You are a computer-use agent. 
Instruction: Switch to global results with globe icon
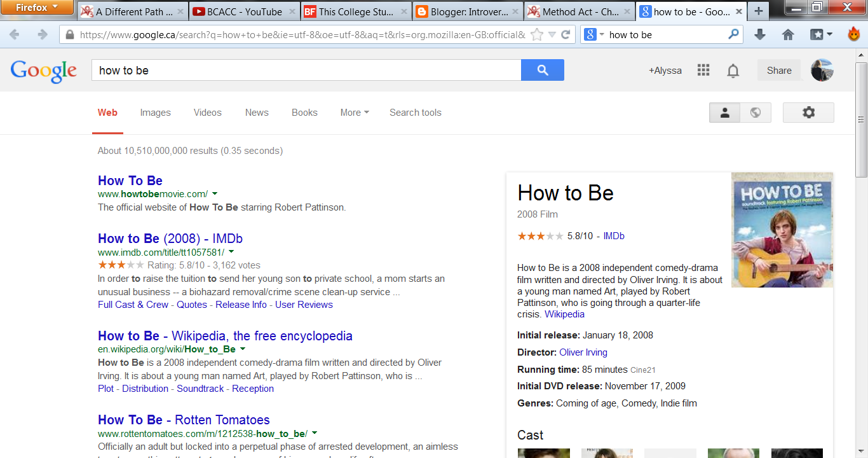click(x=756, y=113)
